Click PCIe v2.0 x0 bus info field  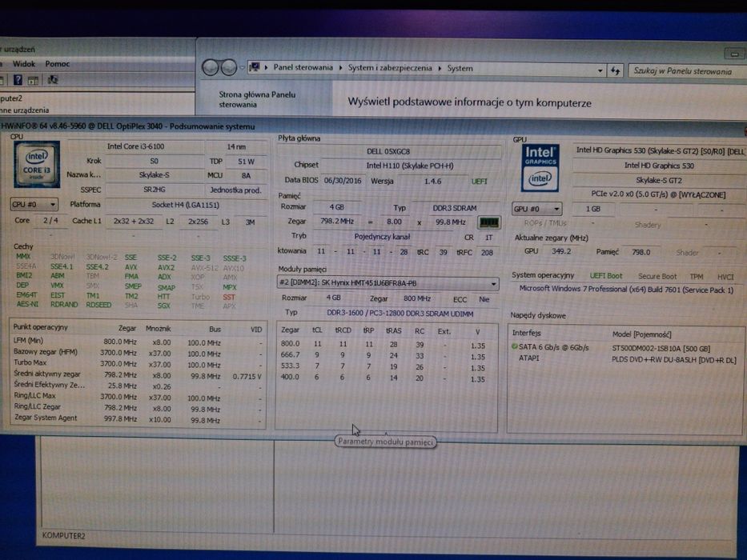click(659, 194)
